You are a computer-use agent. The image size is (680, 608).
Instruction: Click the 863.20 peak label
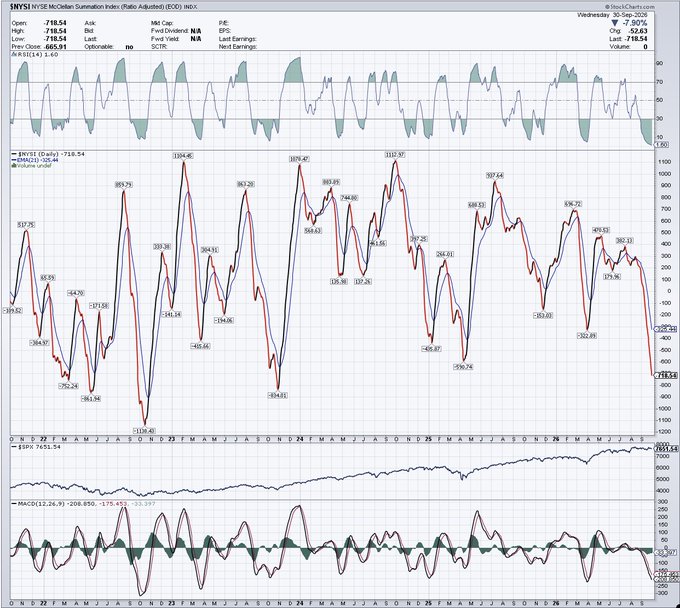[245, 184]
